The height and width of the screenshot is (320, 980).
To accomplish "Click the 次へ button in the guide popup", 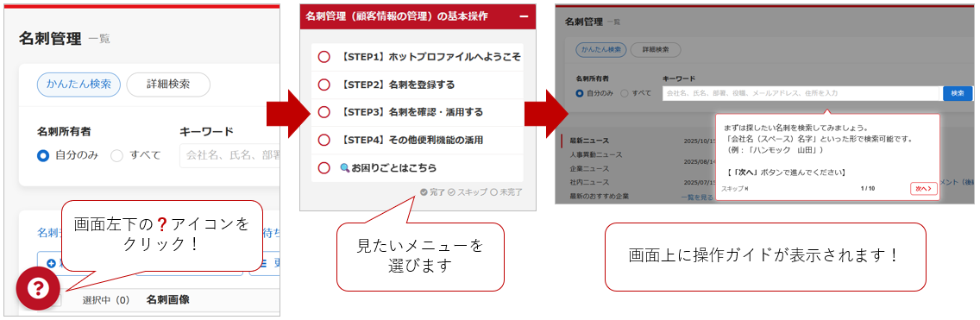I will (x=924, y=188).
